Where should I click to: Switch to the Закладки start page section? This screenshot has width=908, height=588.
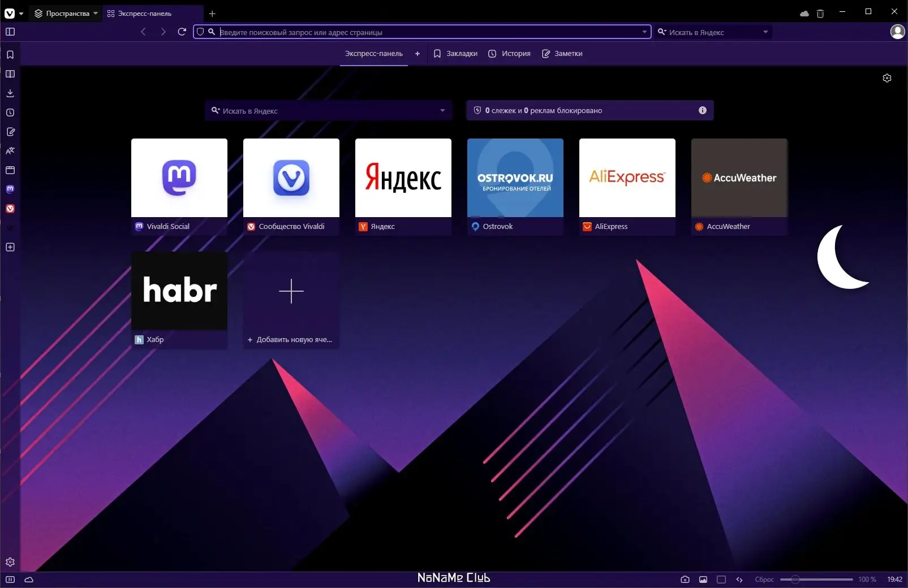point(455,54)
